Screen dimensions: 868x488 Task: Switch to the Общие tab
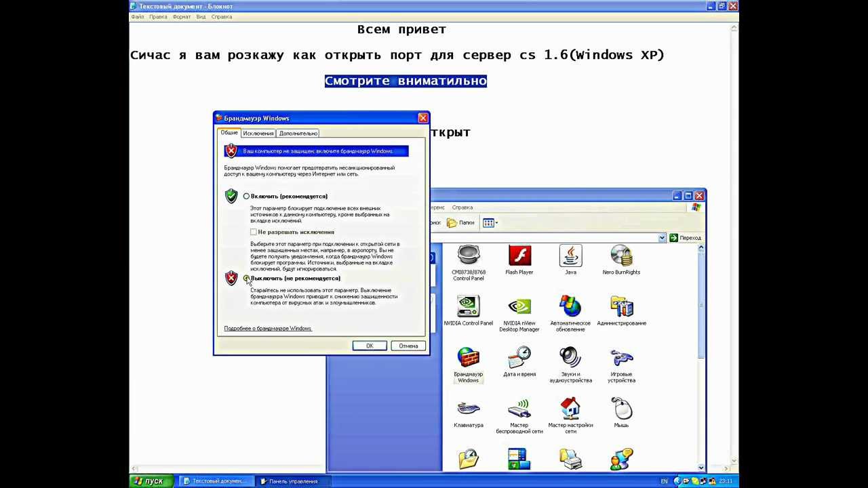point(229,133)
